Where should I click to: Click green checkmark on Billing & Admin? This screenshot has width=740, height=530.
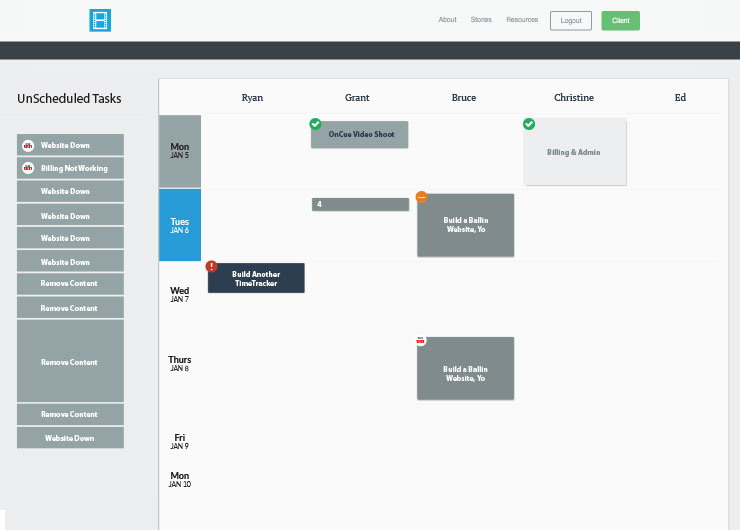pos(529,124)
